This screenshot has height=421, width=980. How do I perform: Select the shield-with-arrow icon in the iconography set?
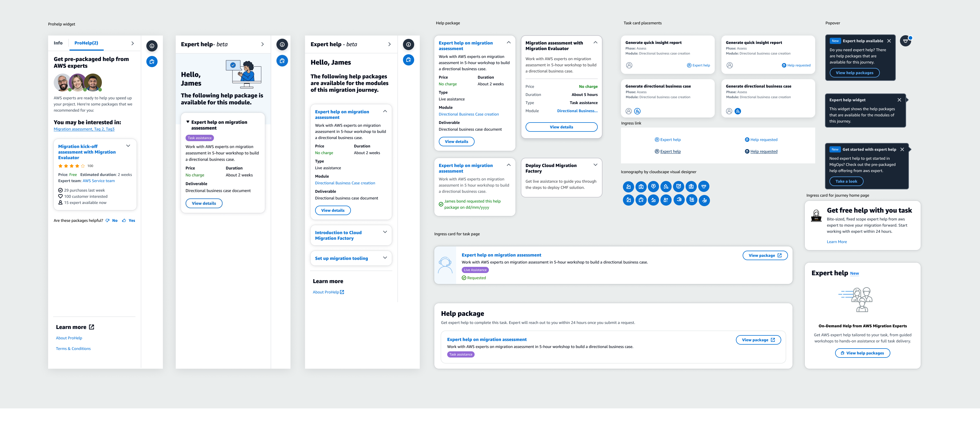[654, 186]
